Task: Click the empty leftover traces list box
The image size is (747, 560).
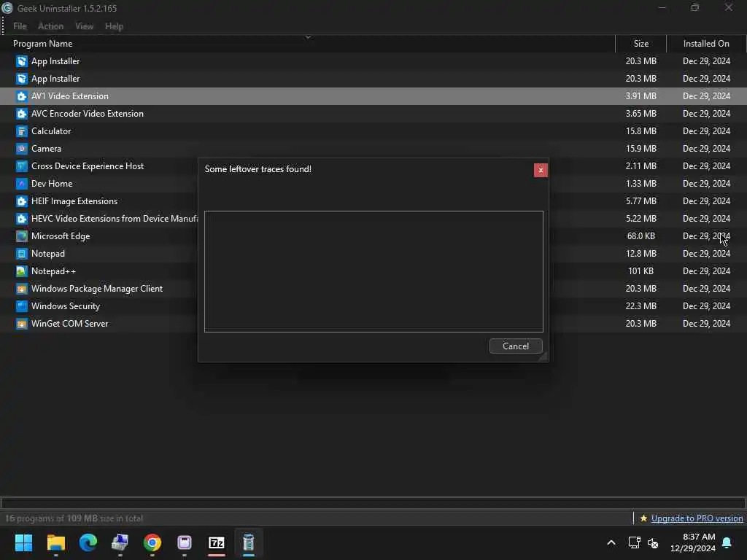Action: pyautogui.click(x=373, y=271)
